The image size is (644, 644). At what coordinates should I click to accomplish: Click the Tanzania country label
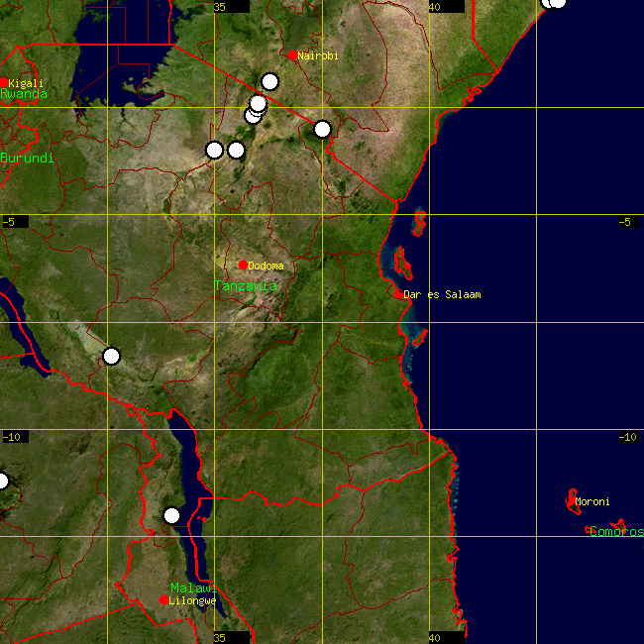click(x=246, y=286)
